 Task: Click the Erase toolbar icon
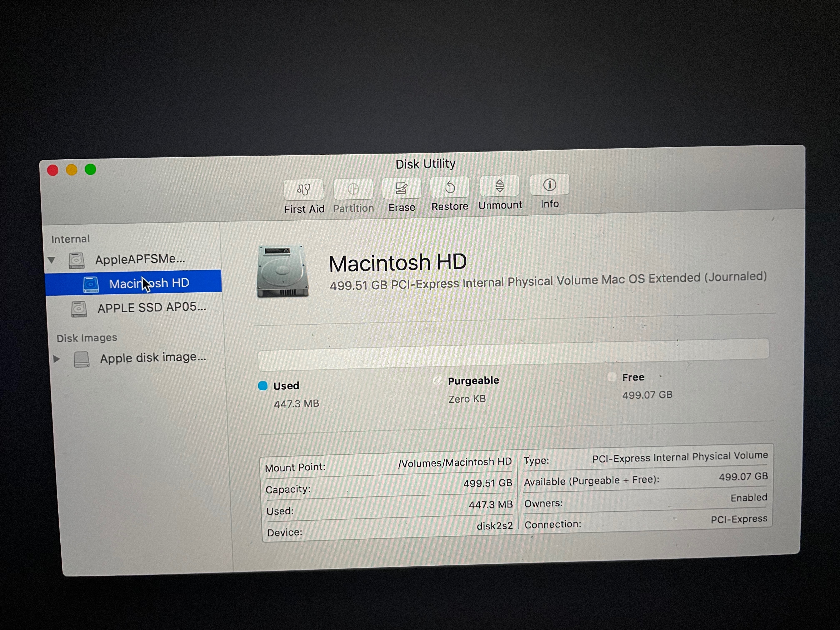click(401, 187)
